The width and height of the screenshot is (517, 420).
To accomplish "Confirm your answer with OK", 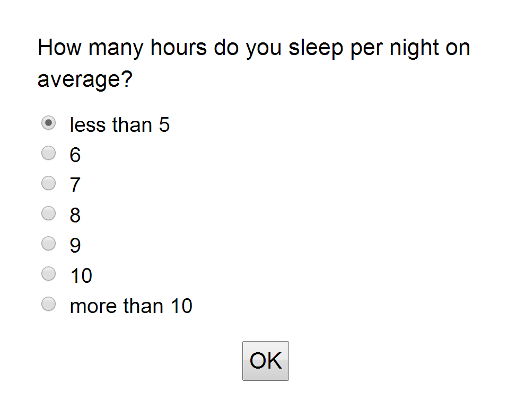I will [265, 360].
